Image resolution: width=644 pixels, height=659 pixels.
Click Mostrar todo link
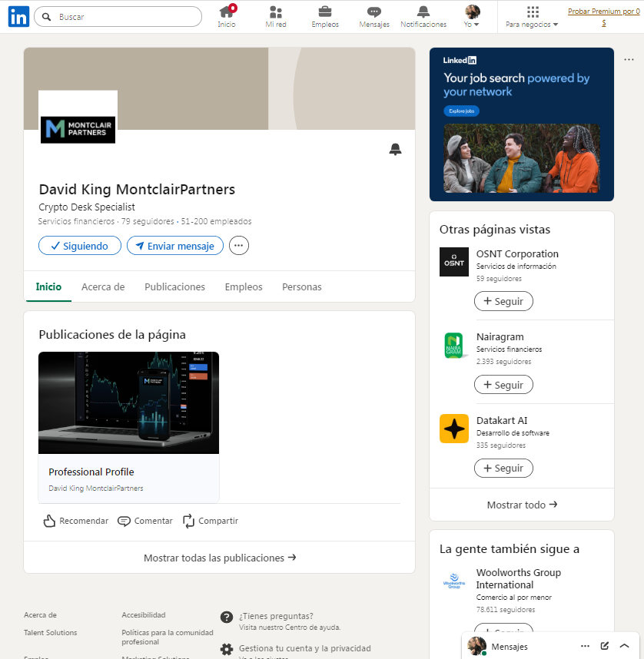522,505
